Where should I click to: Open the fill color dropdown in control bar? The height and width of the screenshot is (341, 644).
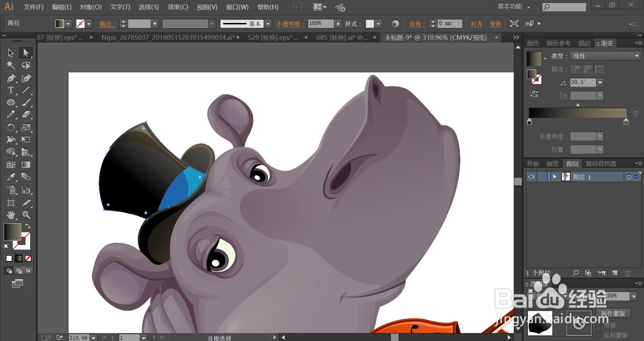coord(68,24)
